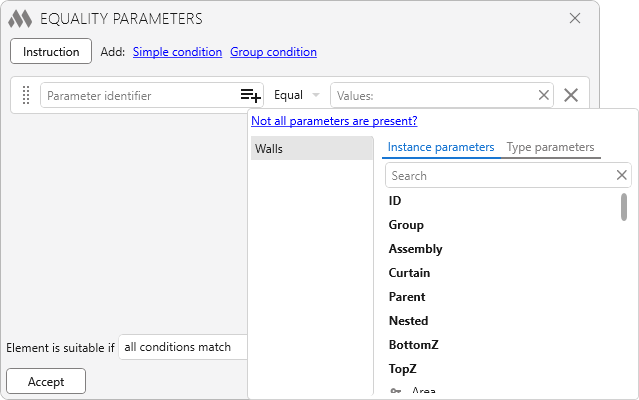Viewport: 639px width, 400px height.
Task: Focus the Parameter identifier input field
Action: click(138, 95)
